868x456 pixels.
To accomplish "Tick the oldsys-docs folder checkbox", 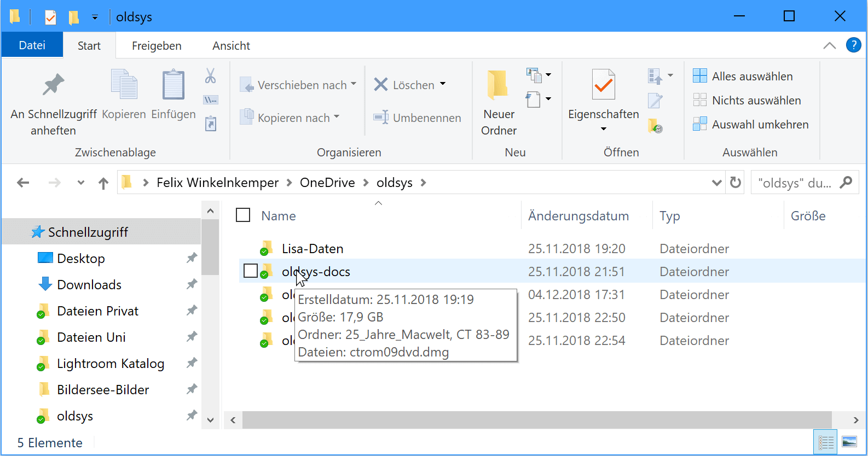I will click(251, 271).
